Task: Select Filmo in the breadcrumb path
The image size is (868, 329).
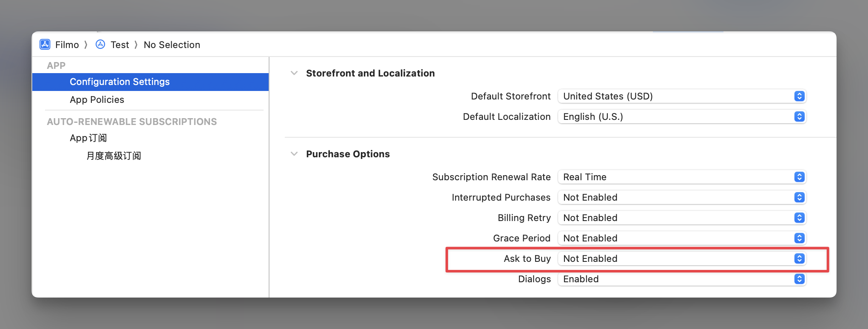Action: pos(67,45)
